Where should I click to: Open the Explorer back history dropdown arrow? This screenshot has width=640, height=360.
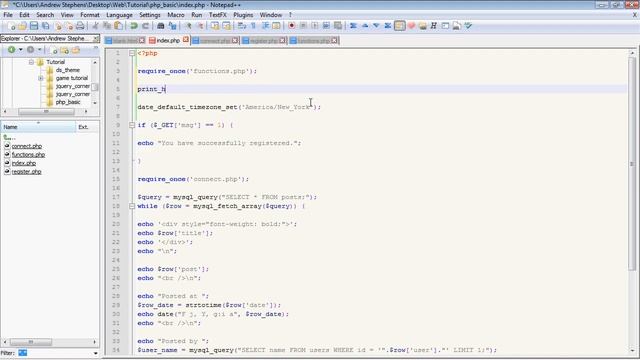click(20, 50)
